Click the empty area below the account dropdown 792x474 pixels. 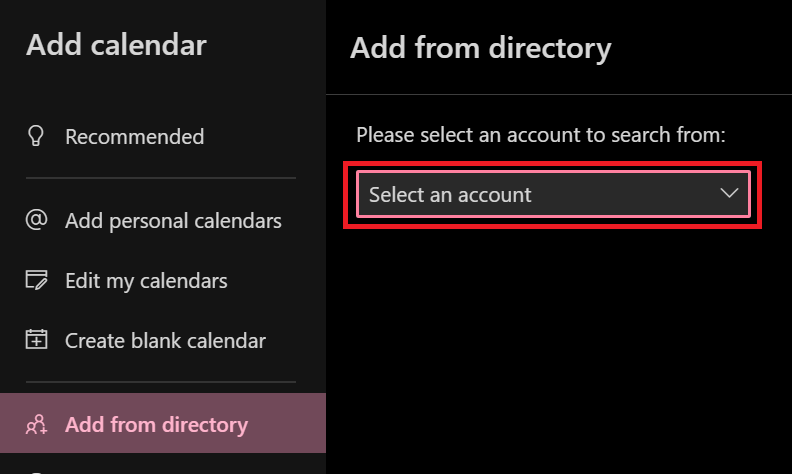point(559,351)
